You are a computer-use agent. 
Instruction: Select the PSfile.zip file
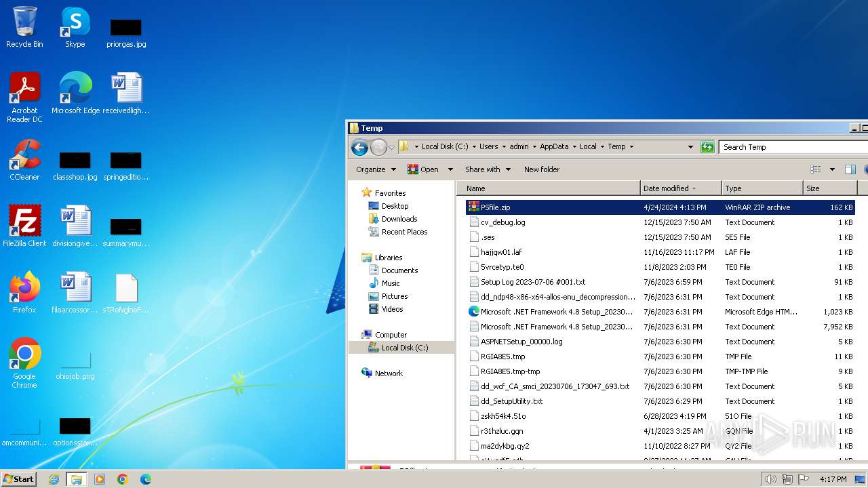660,207
